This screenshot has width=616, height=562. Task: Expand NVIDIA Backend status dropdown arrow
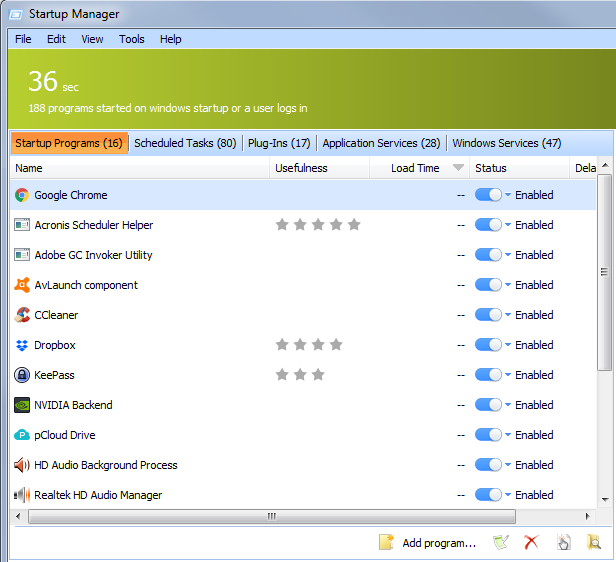[x=508, y=404]
